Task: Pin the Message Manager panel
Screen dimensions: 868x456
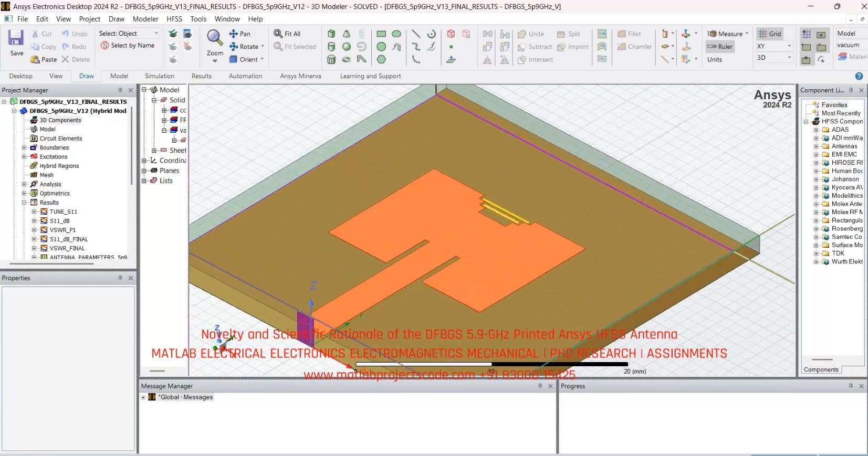Action: (540, 386)
